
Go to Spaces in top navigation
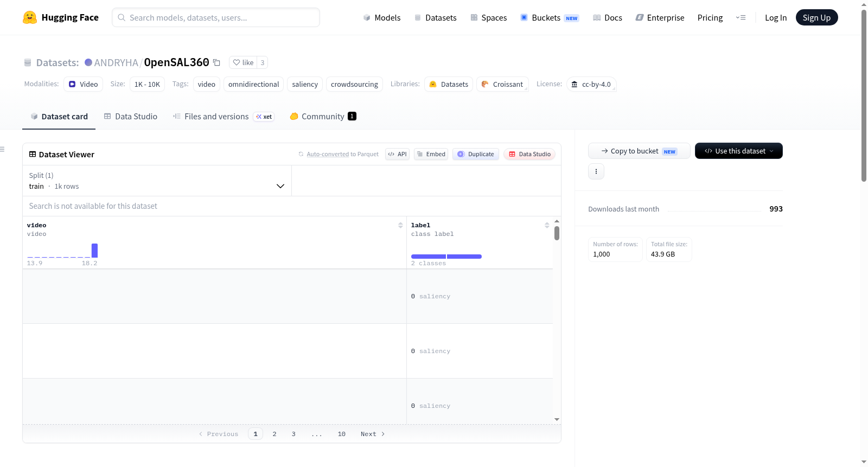tap(488, 17)
